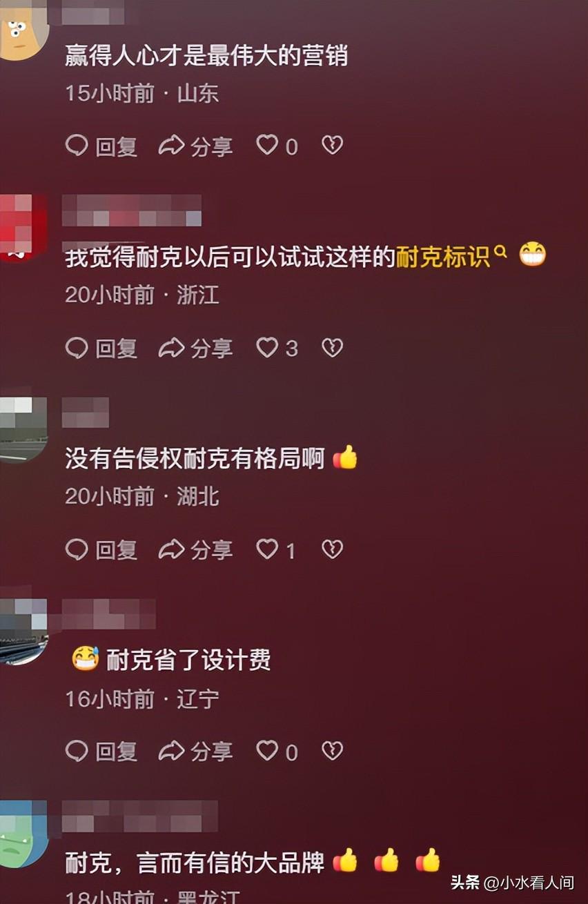
Task: Dislike the Liaoning comment via broken heart
Action: point(333,751)
